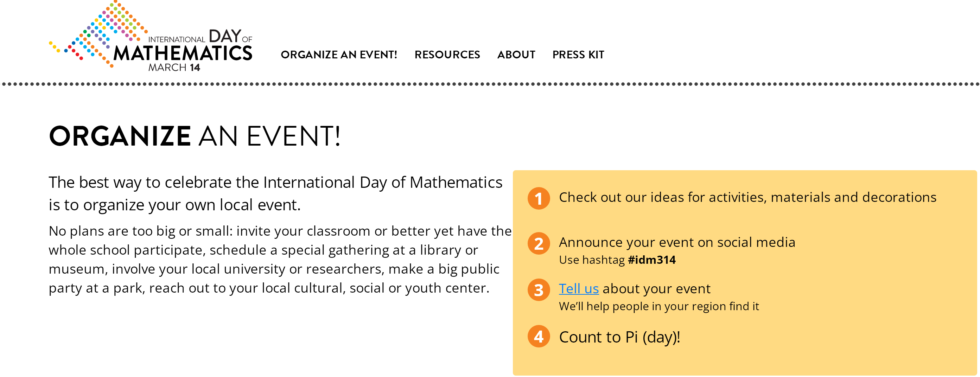Open the About page from navigation

[x=516, y=55]
